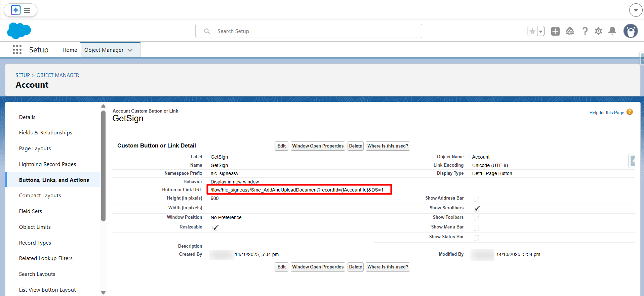Click the bottom Window Open Properties button
Viewport: 644px width, 296px height.
click(x=318, y=267)
